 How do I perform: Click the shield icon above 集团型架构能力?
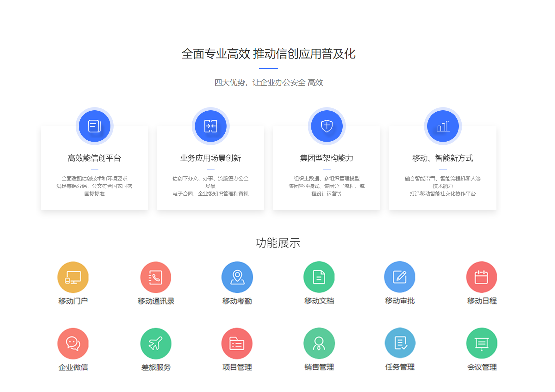tap(327, 126)
